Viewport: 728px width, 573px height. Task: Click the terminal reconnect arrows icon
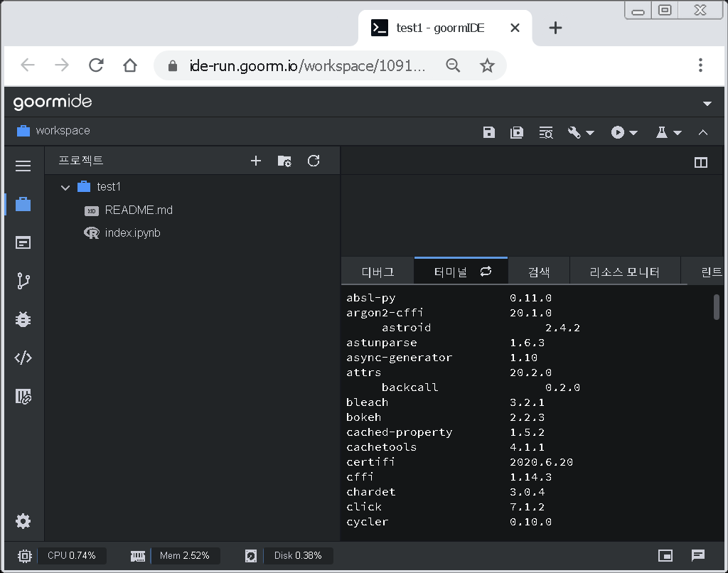pyautogui.click(x=486, y=271)
